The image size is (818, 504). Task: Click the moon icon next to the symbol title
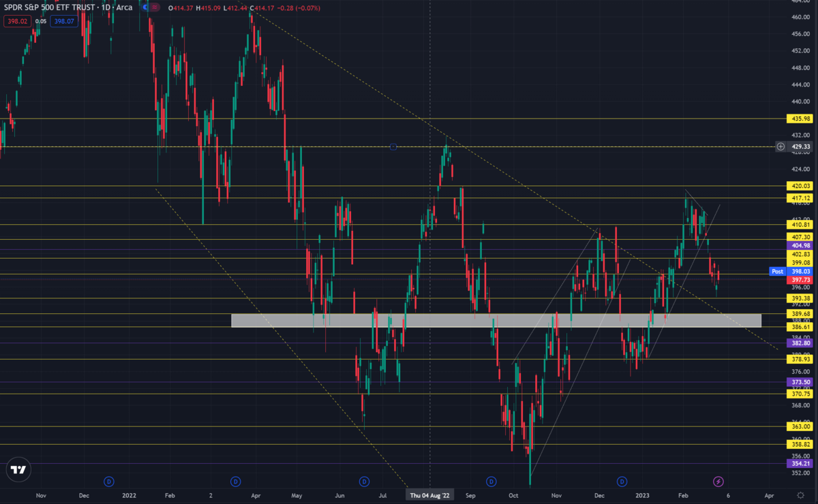(144, 7)
